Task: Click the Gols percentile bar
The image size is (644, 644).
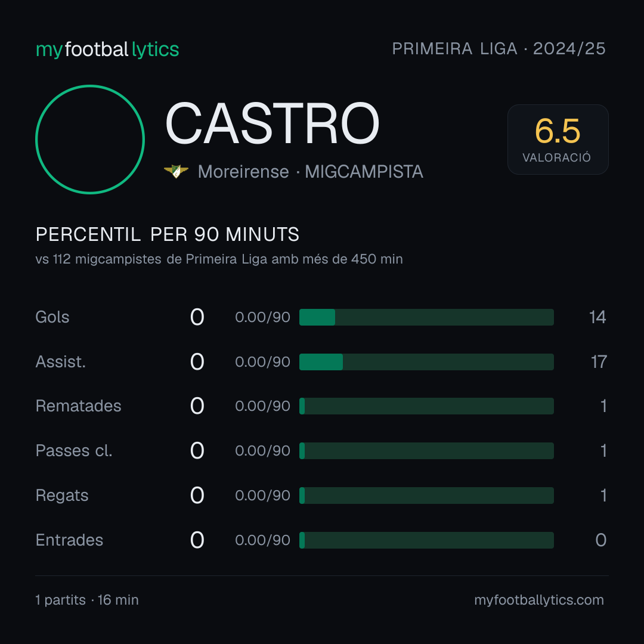Action: 426,317
